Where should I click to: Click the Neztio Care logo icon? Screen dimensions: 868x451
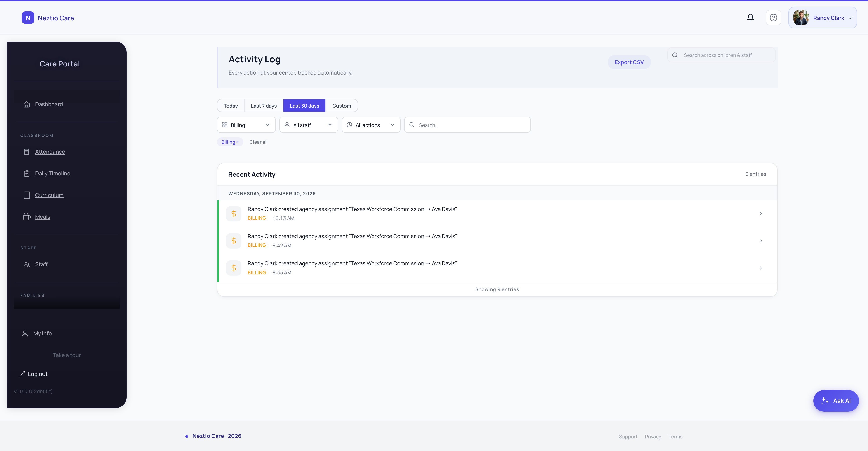(28, 18)
